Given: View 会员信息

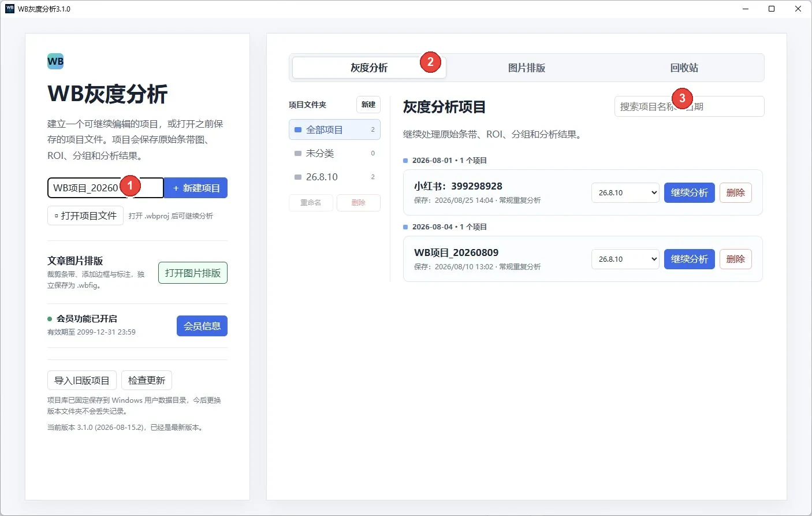Looking at the screenshot, I should (x=202, y=326).
